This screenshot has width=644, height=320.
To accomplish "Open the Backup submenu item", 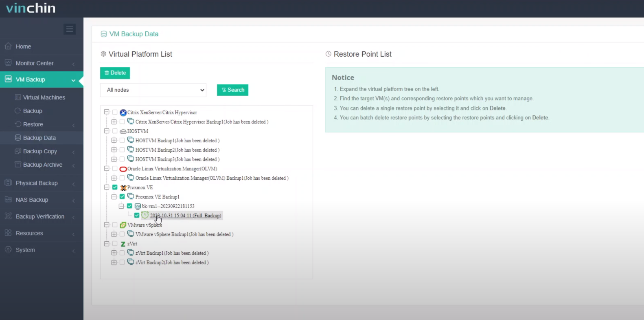I will (42, 111).
